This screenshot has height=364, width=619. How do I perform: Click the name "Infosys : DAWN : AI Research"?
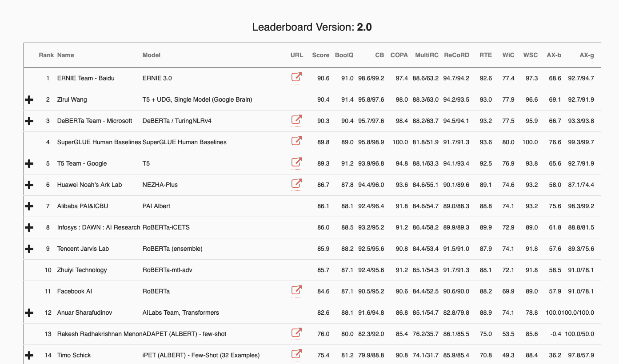click(x=99, y=227)
